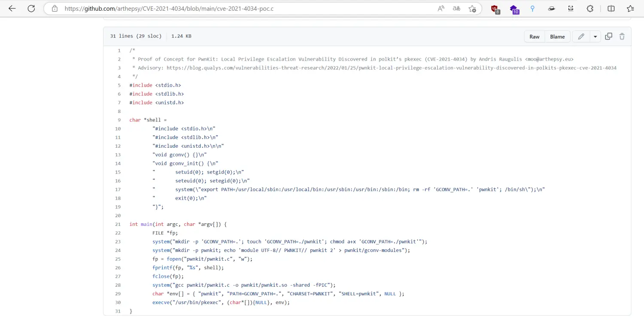Delete this file with the trash icon

click(622, 36)
